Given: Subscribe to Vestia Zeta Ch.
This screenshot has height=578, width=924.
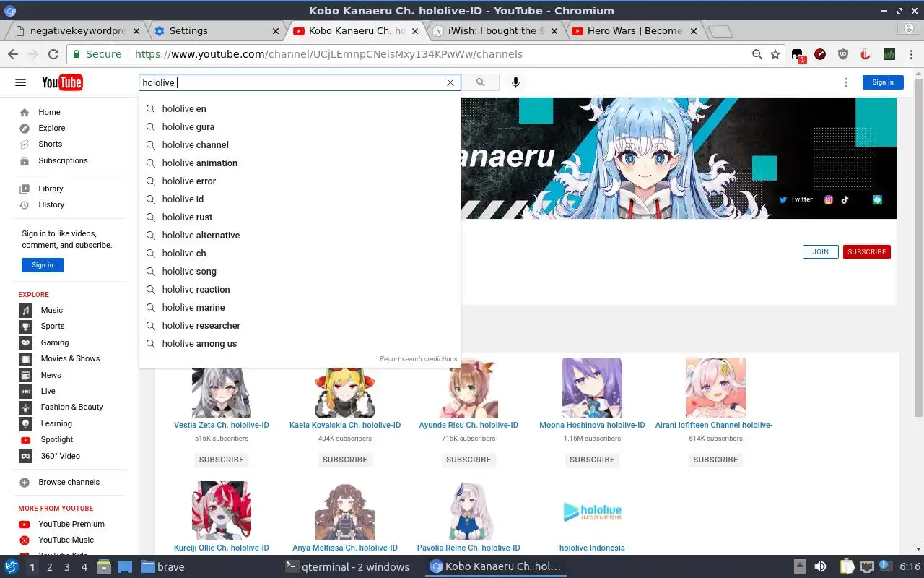Looking at the screenshot, I should tap(222, 460).
